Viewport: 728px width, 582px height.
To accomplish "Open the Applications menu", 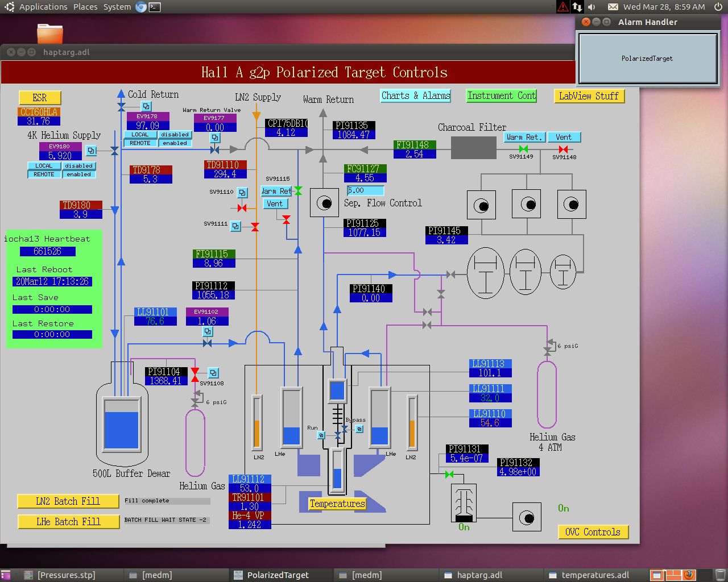I will click(43, 7).
